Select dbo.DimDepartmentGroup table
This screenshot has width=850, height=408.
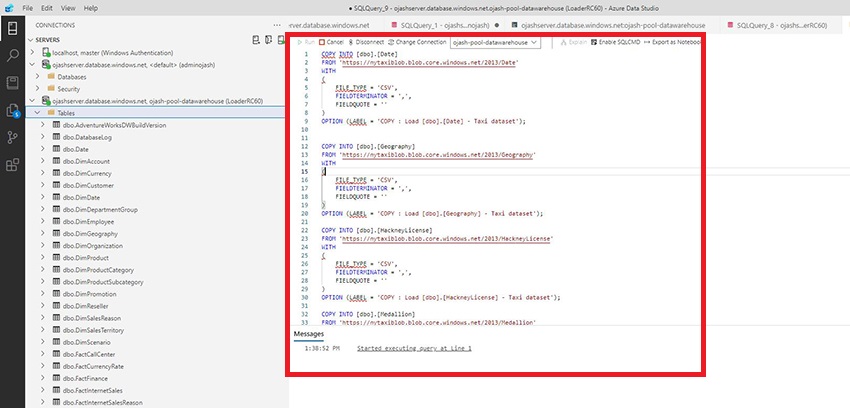100,209
